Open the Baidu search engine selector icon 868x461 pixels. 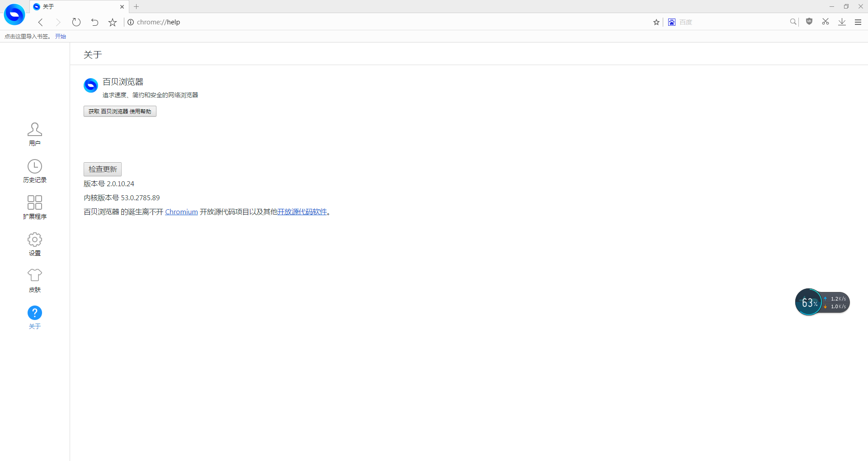coord(672,22)
